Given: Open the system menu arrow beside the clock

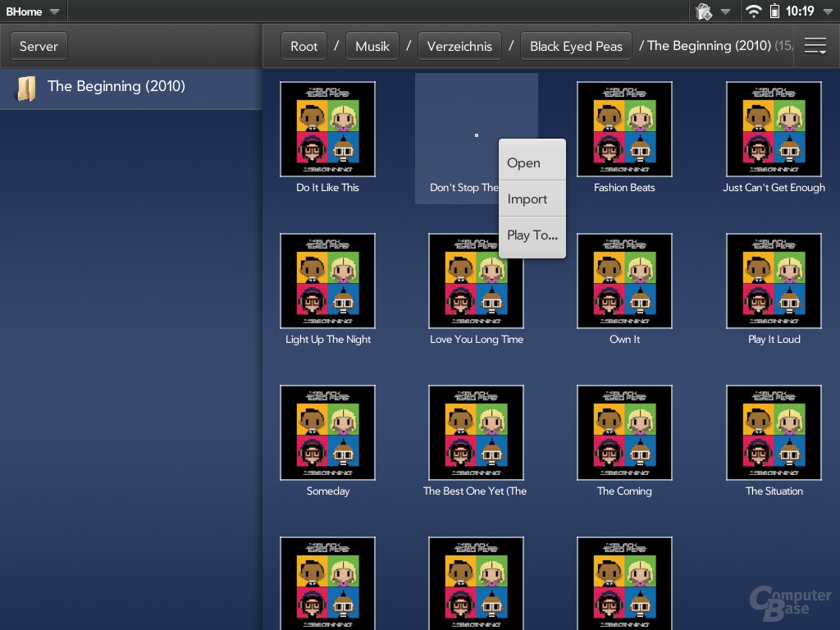Looking at the screenshot, I should 828,11.
